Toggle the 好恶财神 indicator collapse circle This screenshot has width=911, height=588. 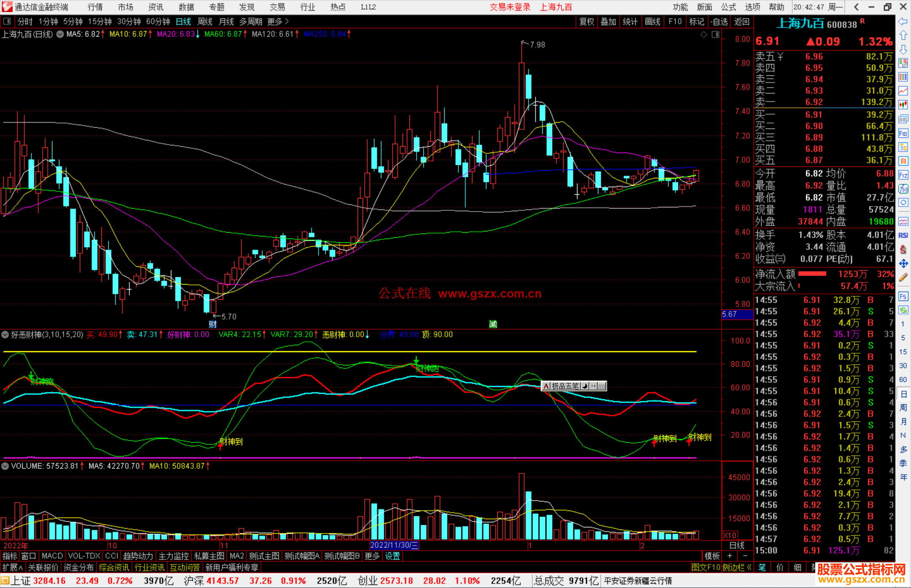tap(5, 335)
